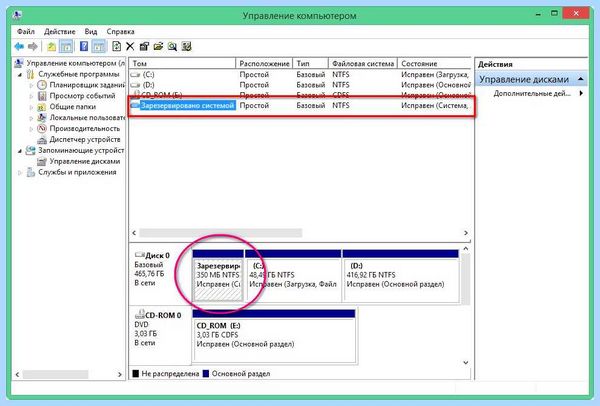Screen dimensions: 600x406
Task: Open the Действие menu
Action: tap(60, 31)
